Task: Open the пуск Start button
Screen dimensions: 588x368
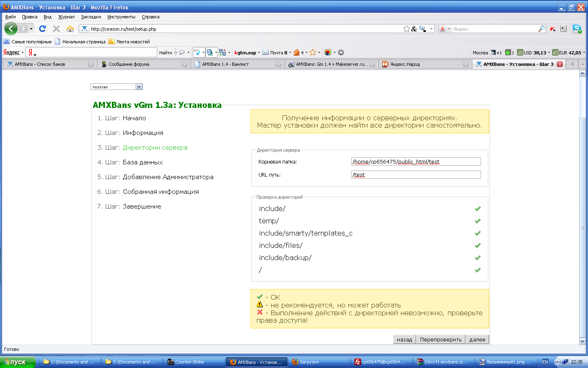Action: click(x=18, y=362)
